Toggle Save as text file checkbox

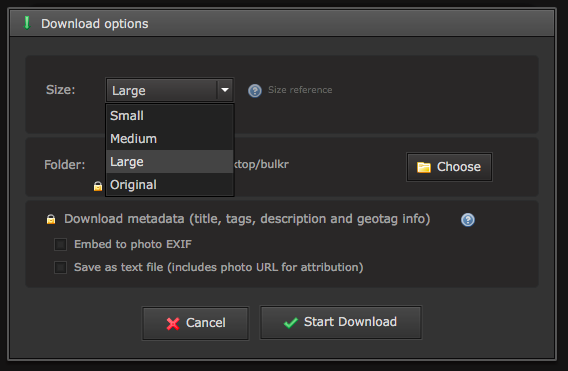point(60,267)
